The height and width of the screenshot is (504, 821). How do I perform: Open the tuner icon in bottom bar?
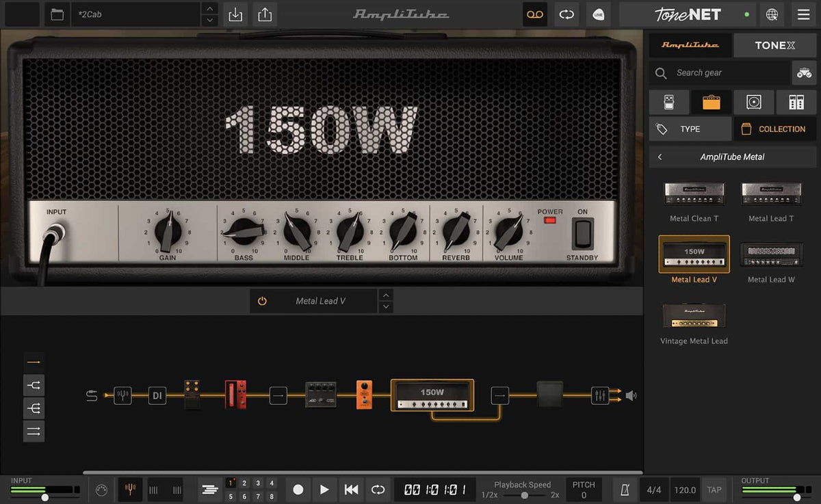[x=129, y=490]
